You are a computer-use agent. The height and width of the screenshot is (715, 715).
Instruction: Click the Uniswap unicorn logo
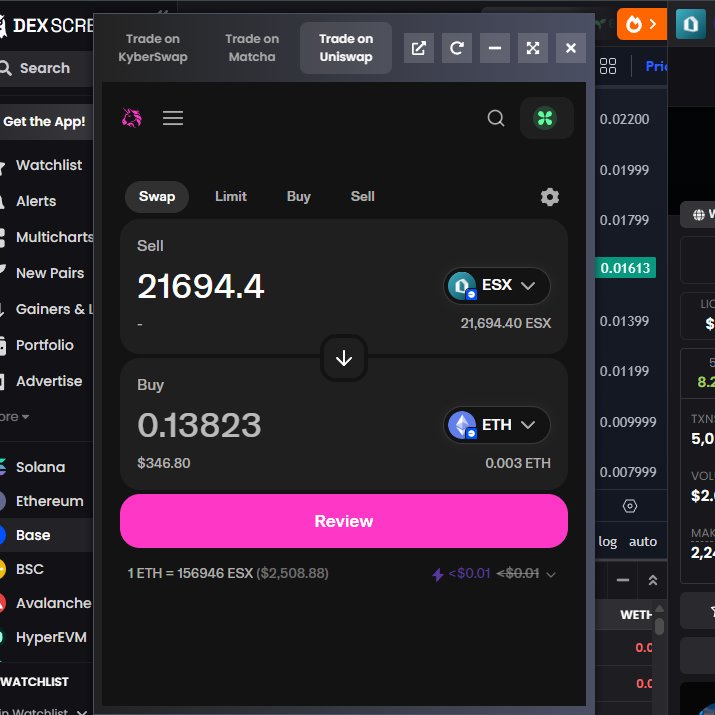click(132, 118)
